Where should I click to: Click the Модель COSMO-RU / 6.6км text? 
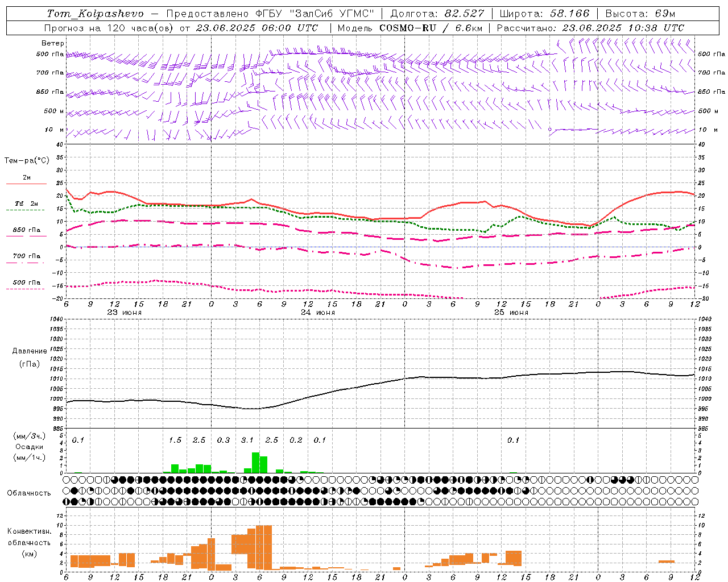[409, 28]
